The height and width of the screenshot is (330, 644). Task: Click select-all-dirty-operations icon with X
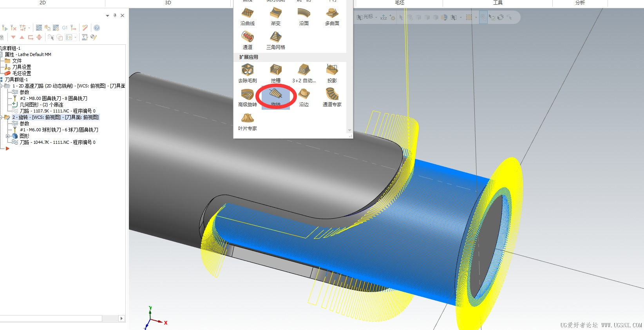click(13, 28)
